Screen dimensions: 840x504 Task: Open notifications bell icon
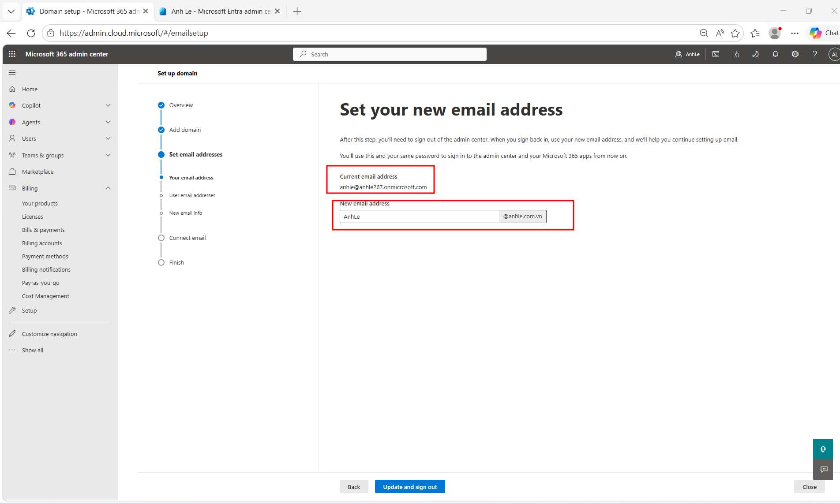[775, 54]
